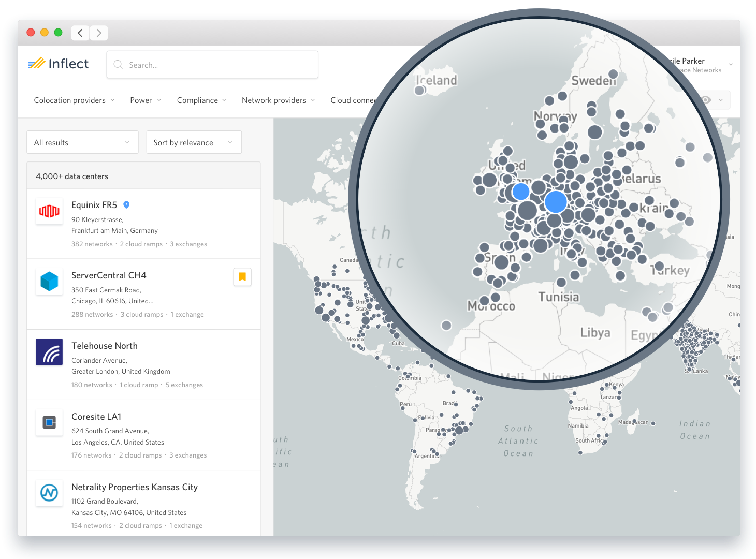
Task: Open the ServerCentral CH4 listing
Action: [x=143, y=294]
